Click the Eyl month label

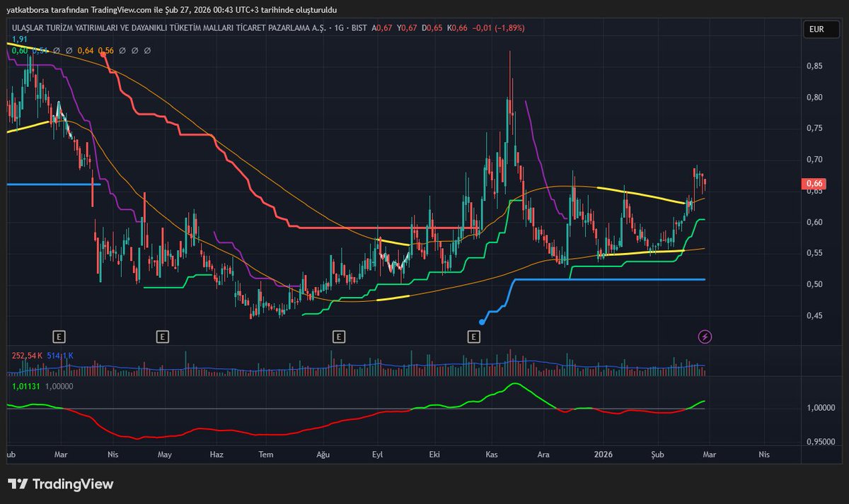point(377,456)
